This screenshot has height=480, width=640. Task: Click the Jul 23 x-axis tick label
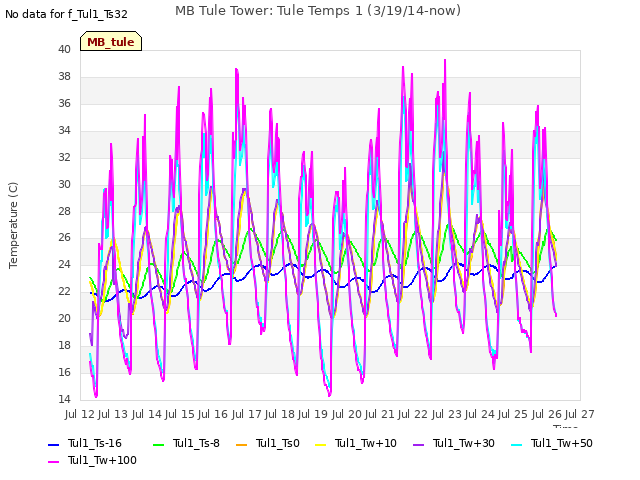(447, 414)
